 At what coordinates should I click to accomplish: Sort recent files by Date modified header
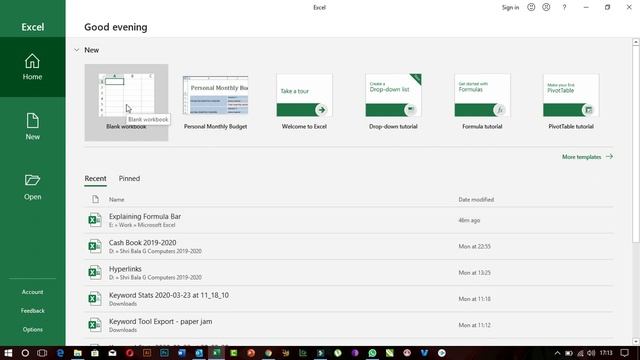click(x=476, y=200)
